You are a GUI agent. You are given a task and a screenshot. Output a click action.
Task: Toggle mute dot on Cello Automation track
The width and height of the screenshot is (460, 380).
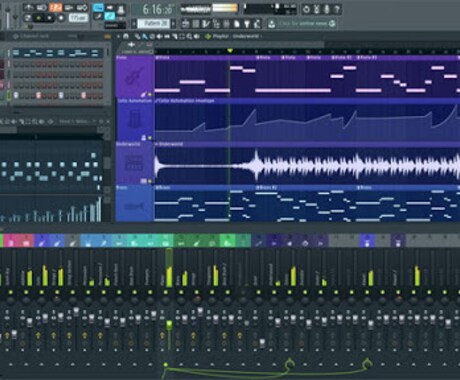[150, 137]
